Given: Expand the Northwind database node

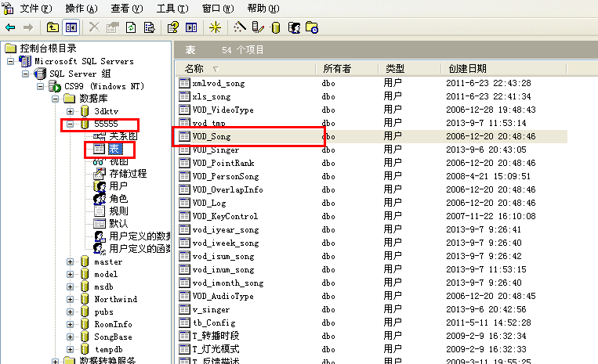Looking at the screenshot, I should (x=71, y=300).
